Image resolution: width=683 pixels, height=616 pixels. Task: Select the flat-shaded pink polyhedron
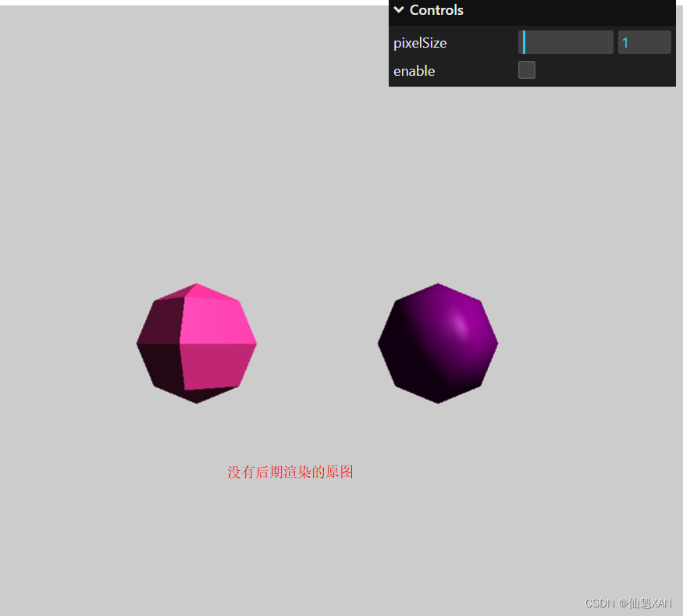click(197, 344)
